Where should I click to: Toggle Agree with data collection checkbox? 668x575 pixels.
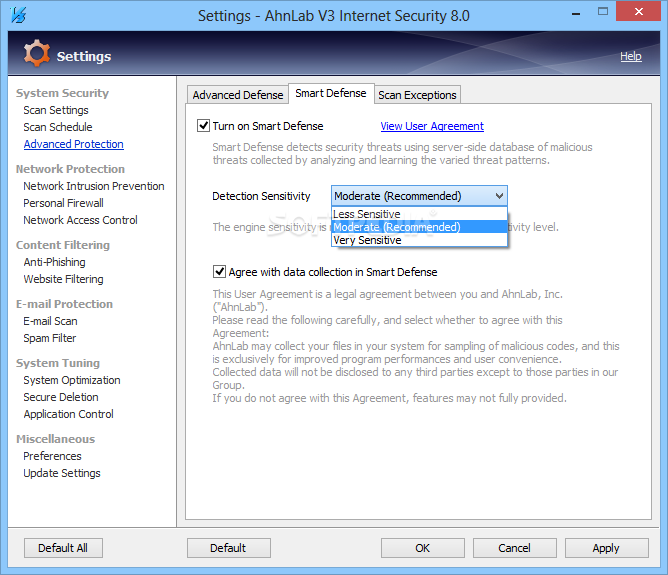219,271
